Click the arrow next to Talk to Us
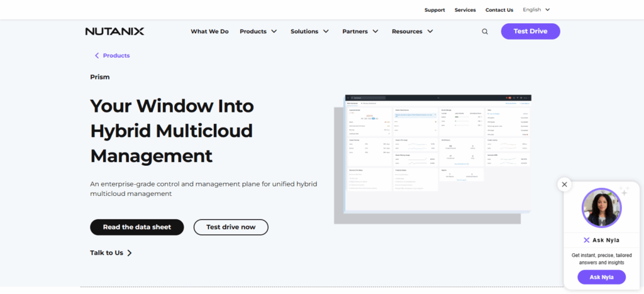This screenshot has height=294, width=644. tap(130, 253)
